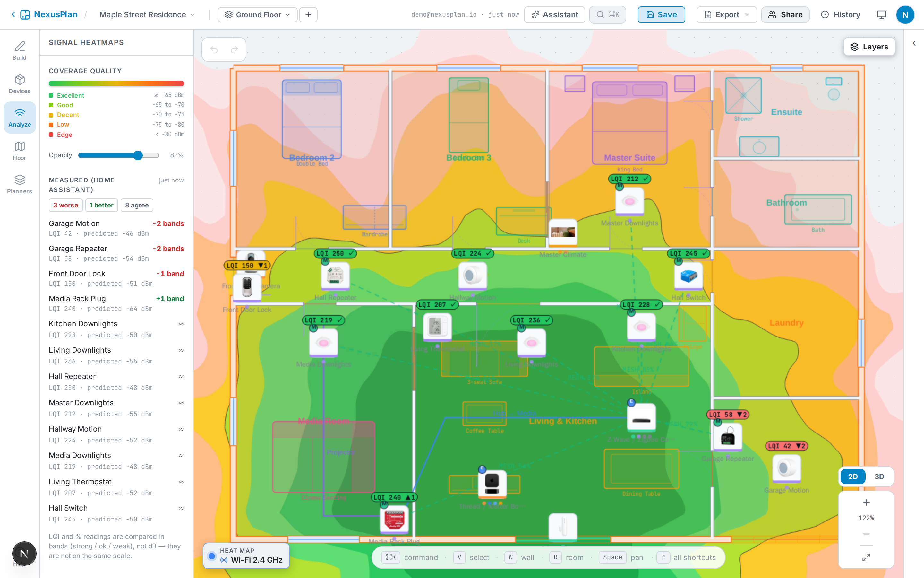Add a new floor with plus button
This screenshot has height=578, width=924.
308,14
